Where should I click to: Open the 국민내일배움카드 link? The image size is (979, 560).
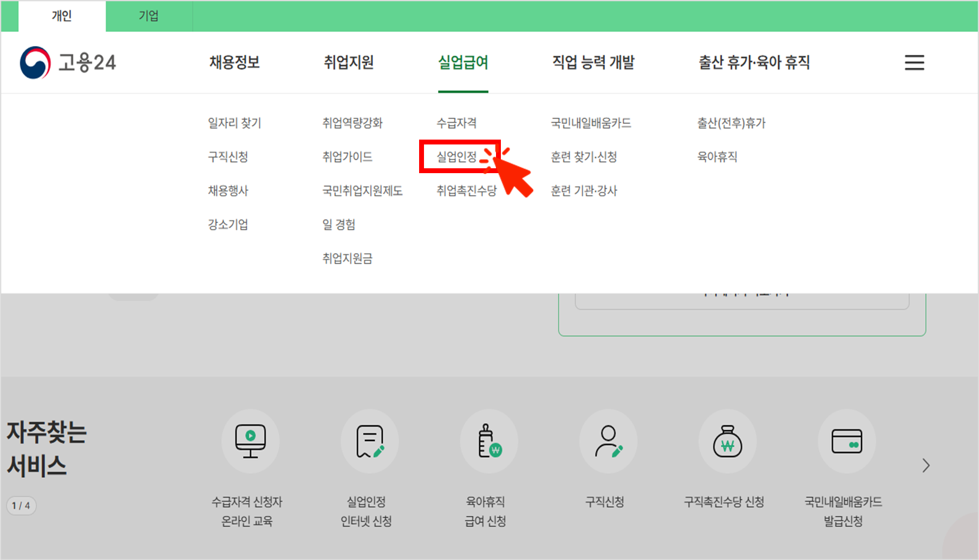click(590, 123)
